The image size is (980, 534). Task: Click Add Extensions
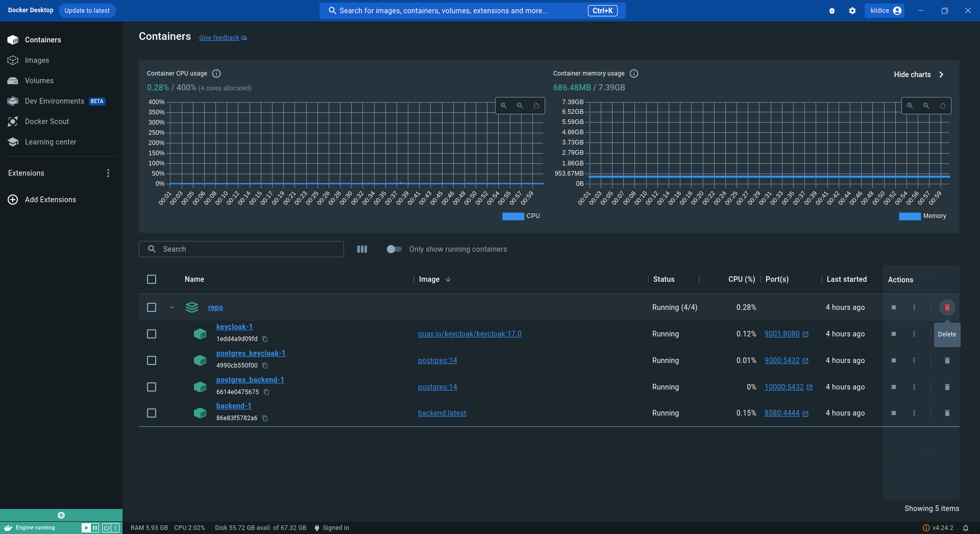42,200
